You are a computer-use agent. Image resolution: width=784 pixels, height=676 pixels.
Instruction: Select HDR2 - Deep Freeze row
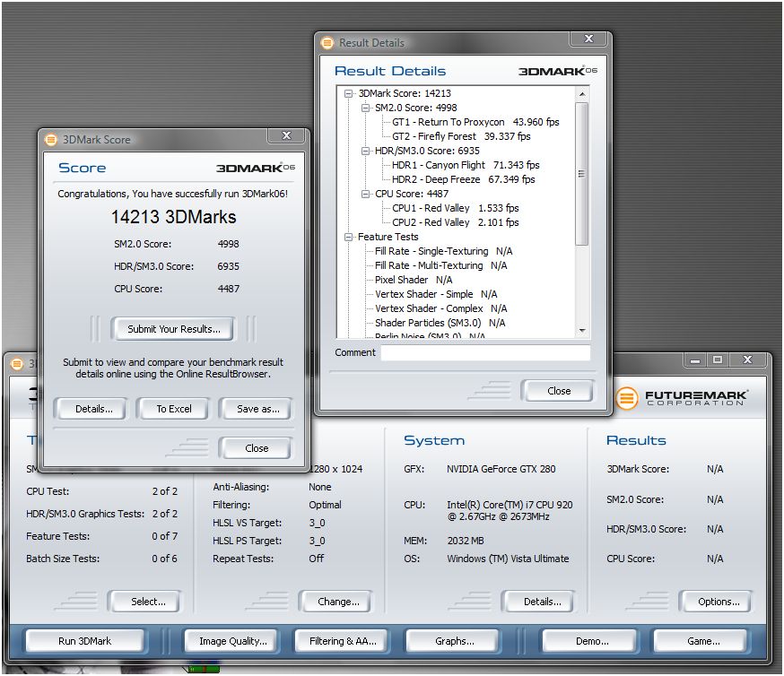[x=463, y=179]
